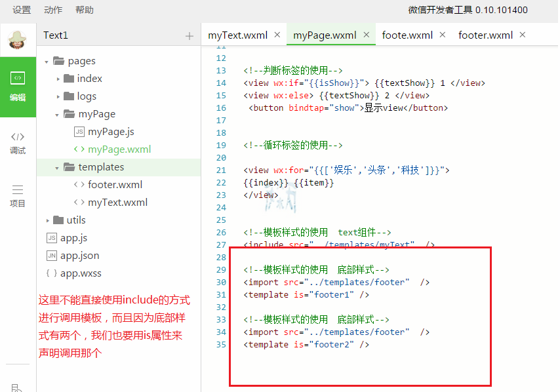Viewport: 560px width, 392px height.
Task: Click the wxml icon beside myText.wxml
Action: [x=79, y=203]
